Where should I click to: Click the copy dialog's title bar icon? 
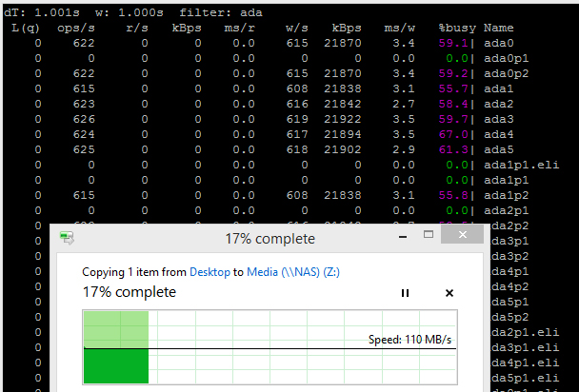67,239
